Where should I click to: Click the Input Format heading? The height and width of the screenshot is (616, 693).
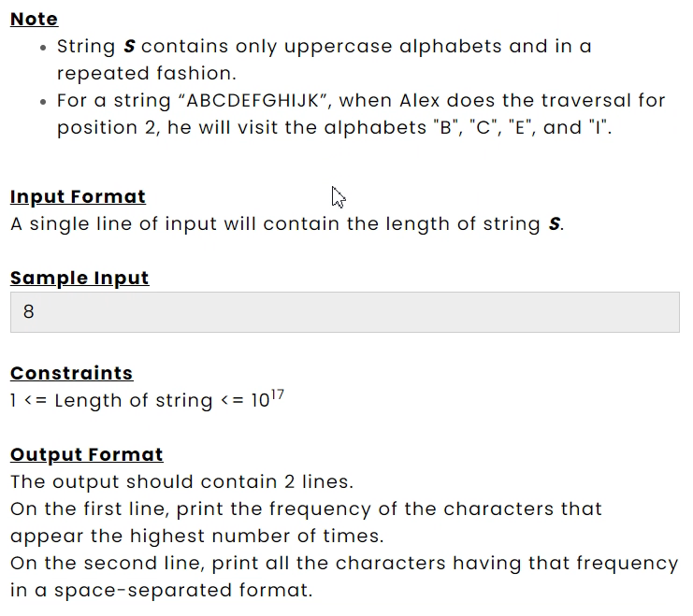pos(78,196)
